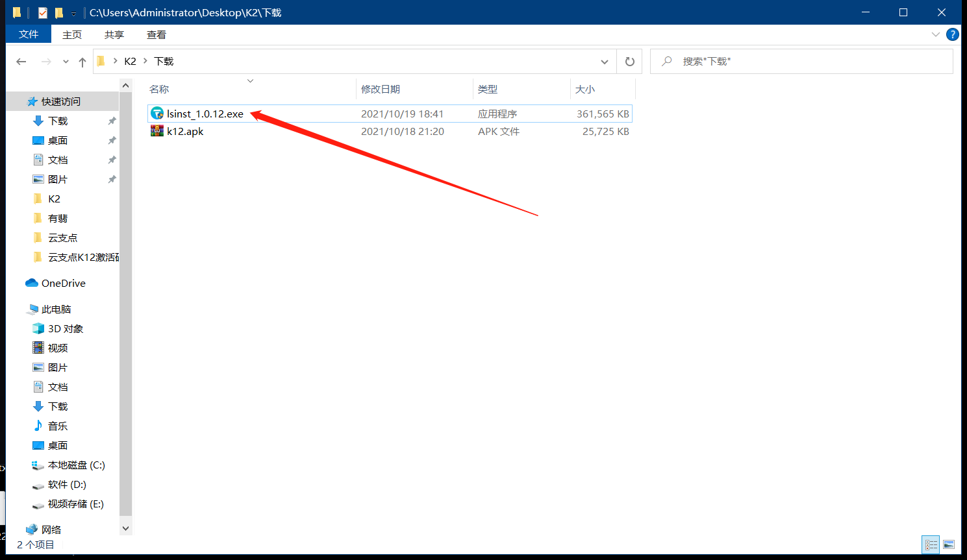This screenshot has width=967, height=560.
Task: Open OneDrive in the navigation pane
Action: point(63,284)
